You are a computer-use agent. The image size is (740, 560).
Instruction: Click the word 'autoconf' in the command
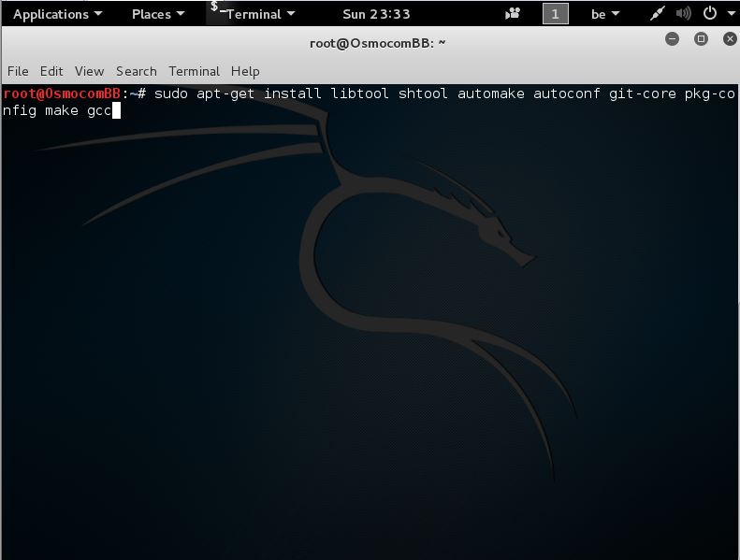coord(566,93)
